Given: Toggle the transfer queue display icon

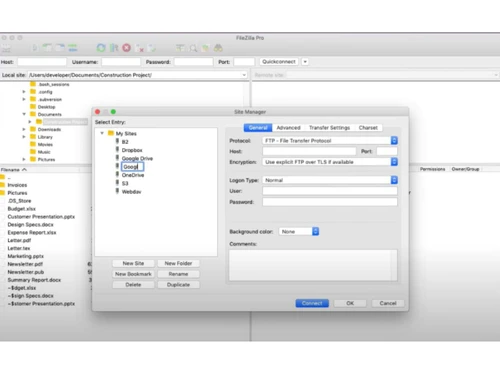Looking at the screenshot, I should 72,48.
